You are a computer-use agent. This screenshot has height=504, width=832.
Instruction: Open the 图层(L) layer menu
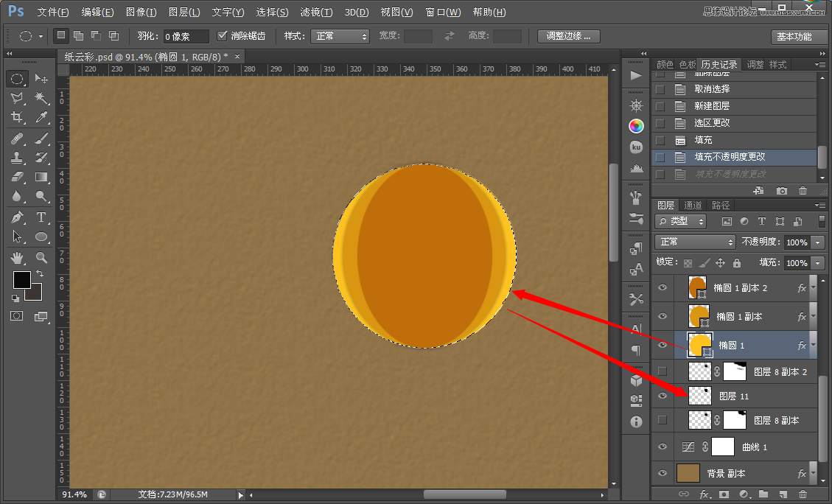(x=184, y=12)
